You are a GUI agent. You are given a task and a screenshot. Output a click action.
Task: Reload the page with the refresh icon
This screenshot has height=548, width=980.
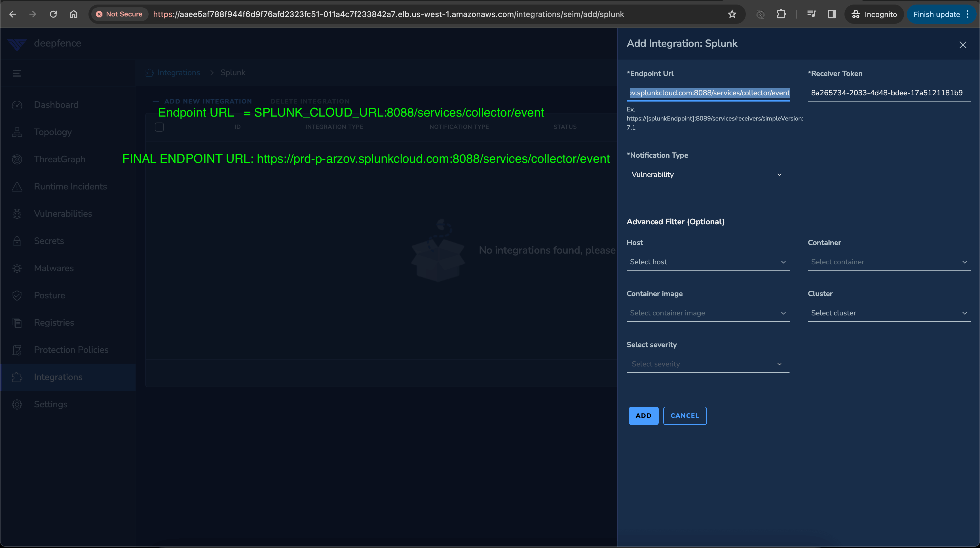click(53, 14)
